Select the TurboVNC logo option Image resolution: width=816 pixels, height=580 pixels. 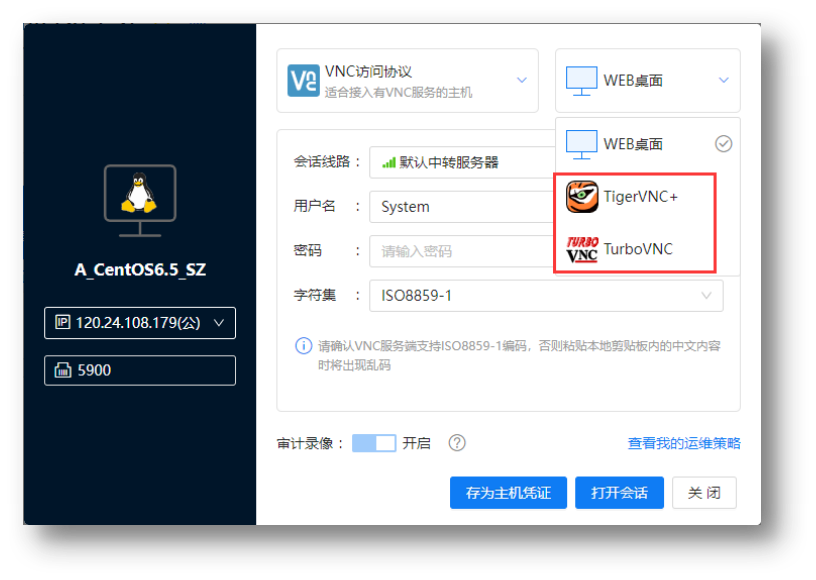(582, 249)
